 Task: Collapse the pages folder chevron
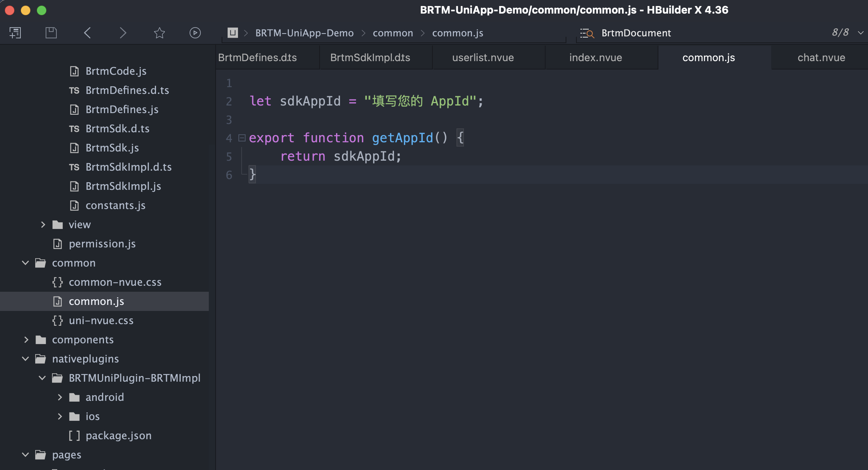25,455
